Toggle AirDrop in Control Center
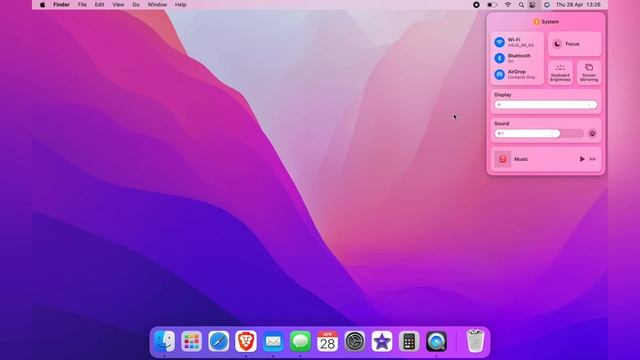 (499, 74)
